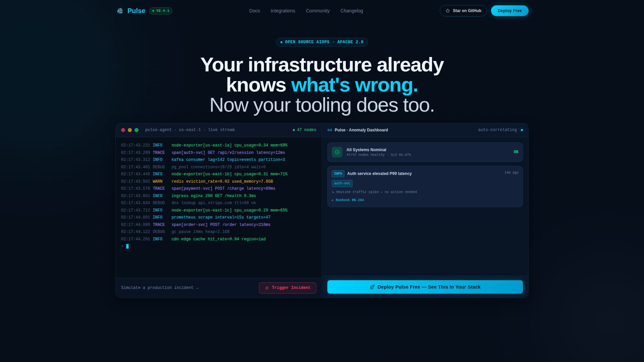Click 'Simulate a production incident' text

pos(160,288)
